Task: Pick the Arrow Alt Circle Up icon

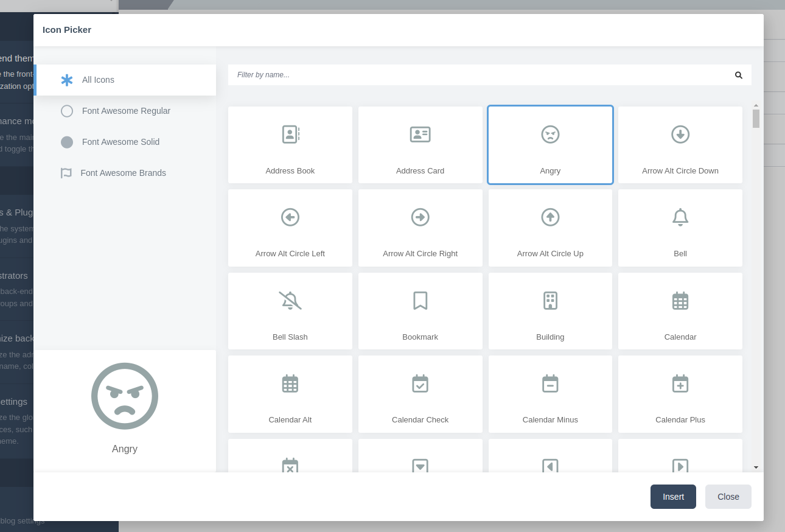Action: [x=550, y=228]
